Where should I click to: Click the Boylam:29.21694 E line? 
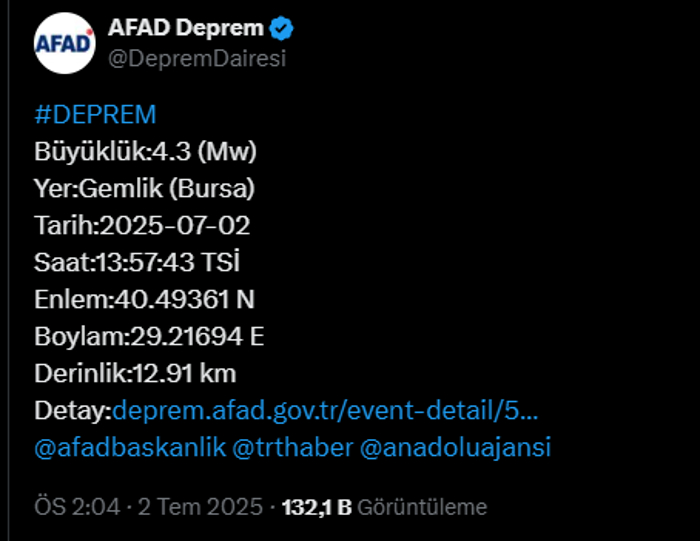pyautogui.click(x=149, y=336)
